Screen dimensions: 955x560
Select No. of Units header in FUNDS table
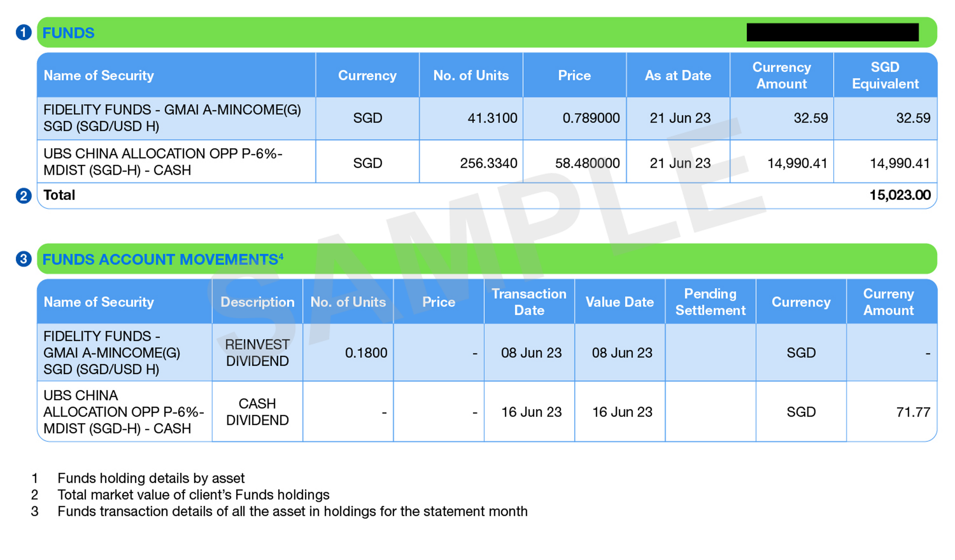click(471, 75)
